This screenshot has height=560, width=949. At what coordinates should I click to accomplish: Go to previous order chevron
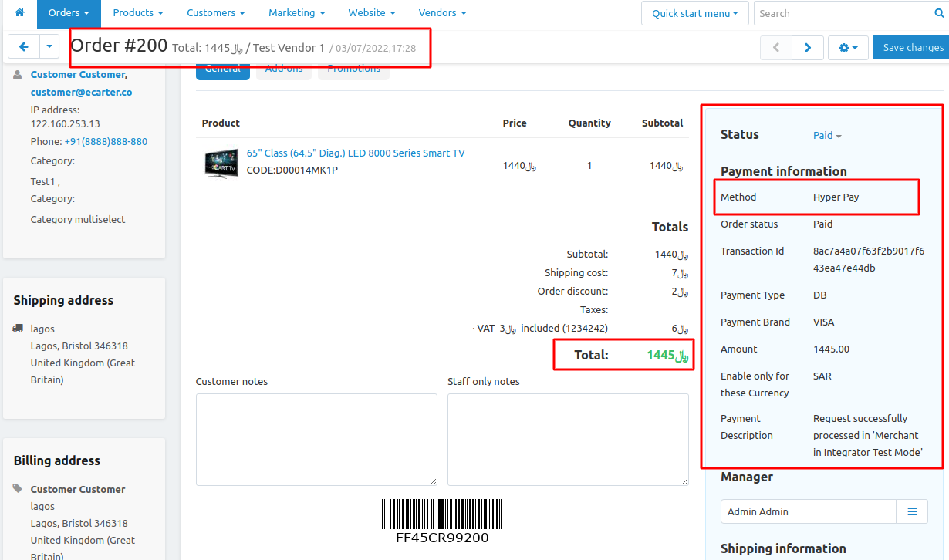(x=776, y=48)
